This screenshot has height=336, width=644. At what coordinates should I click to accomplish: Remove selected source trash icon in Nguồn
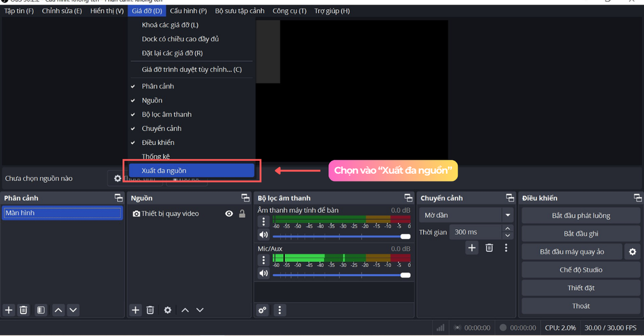click(150, 310)
